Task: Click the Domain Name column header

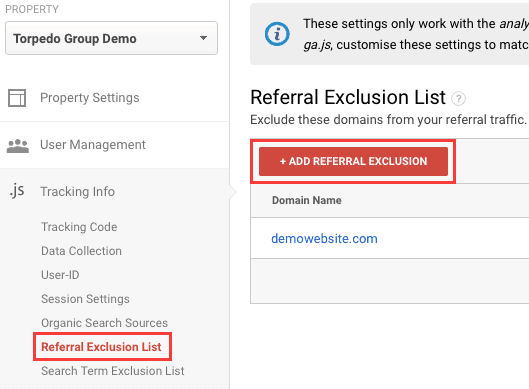Action: point(307,200)
